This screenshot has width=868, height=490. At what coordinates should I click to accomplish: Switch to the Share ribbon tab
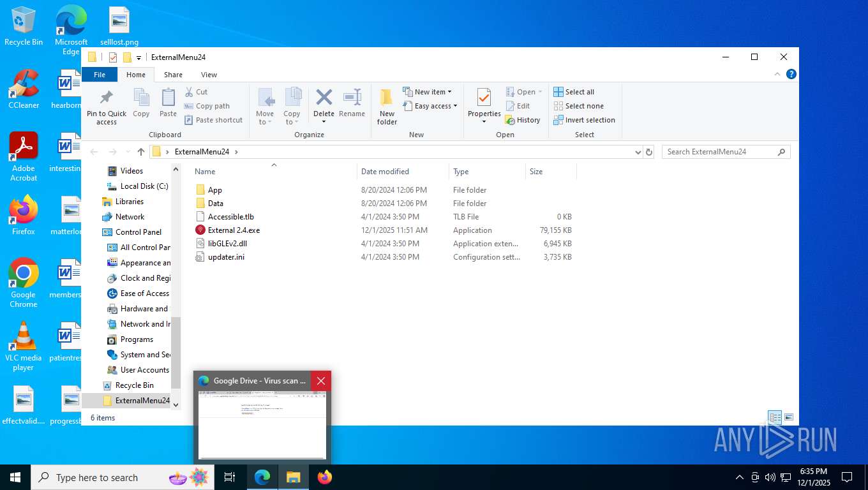173,75
